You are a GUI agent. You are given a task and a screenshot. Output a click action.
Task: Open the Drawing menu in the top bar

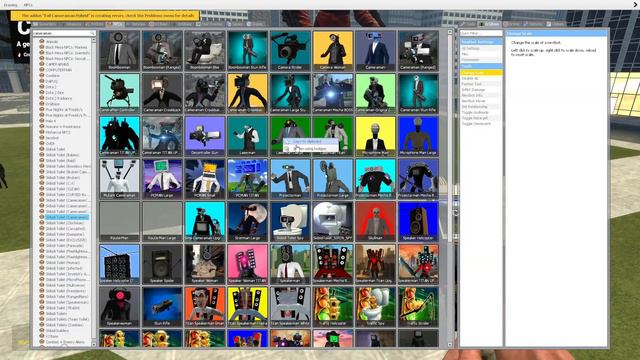click(10, 5)
